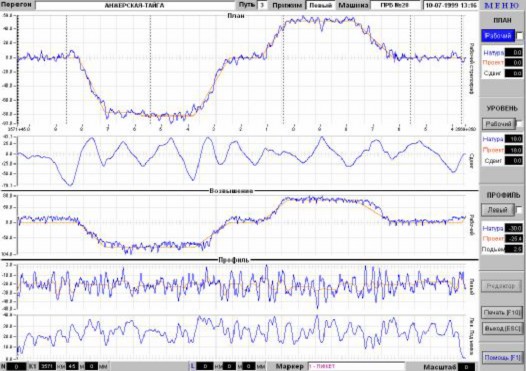Click the Путь number field
The height and width of the screenshot is (371, 526).
coord(262,5)
